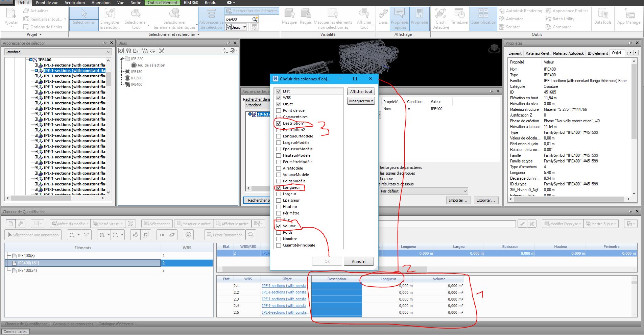This screenshot has height=335, width=644.
Task: Click the delete X icon in Jeux panel
Action: (x=162, y=50)
